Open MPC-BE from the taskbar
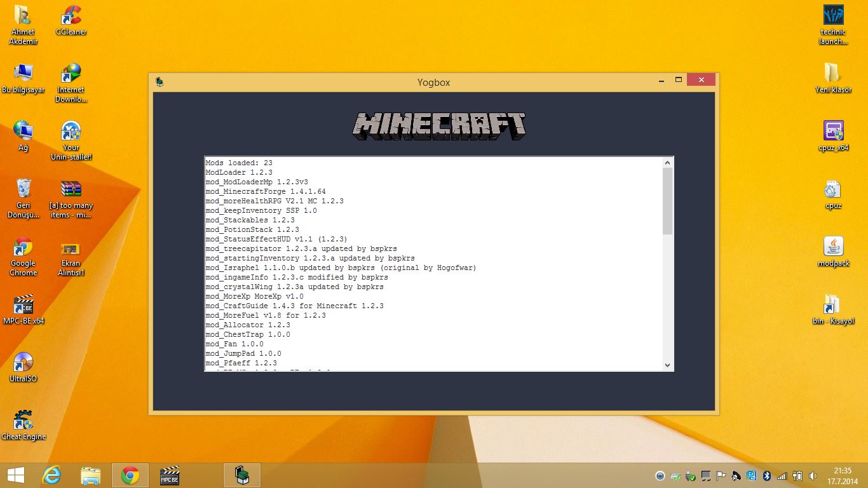 [x=170, y=475]
